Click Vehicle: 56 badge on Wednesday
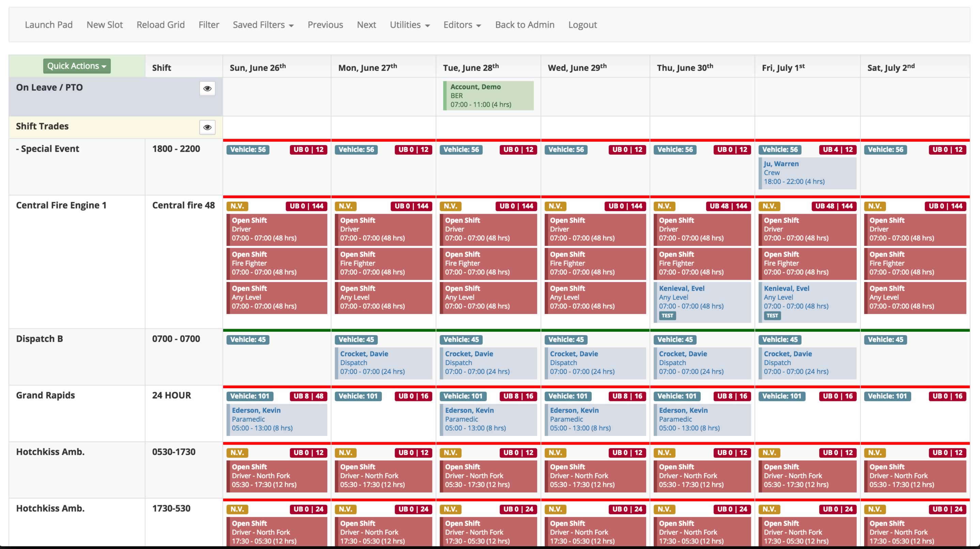This screenshot has height=549, width=980. pos(566,150)
